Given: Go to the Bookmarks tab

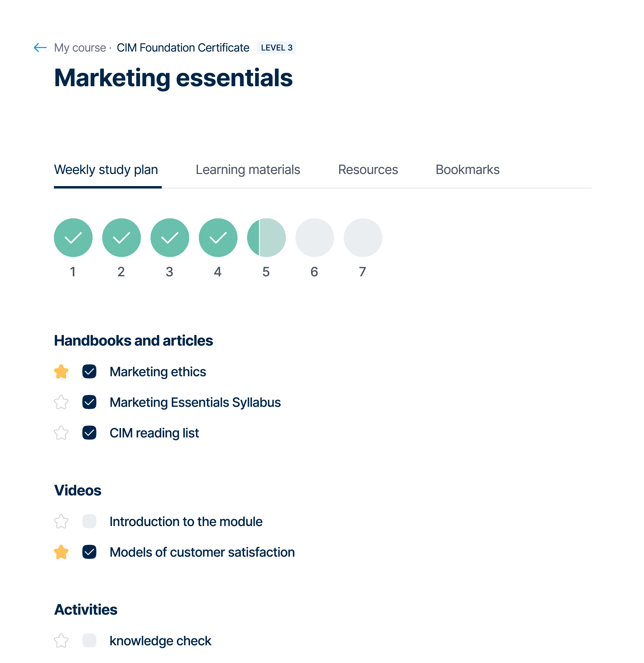Looking at the screenshot, I should [467, 169].
